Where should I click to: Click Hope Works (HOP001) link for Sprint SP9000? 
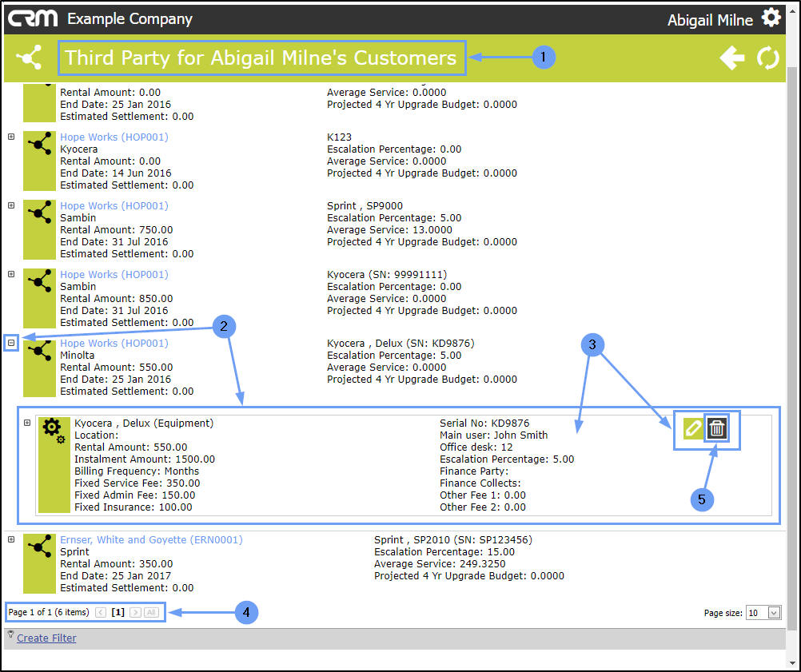[x=114, y=206]
